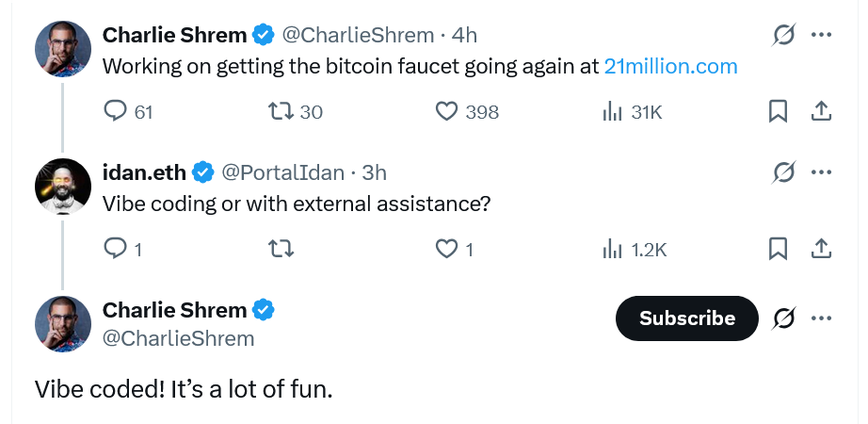Bookmark Charlie Shrem's first tweet
The height and width of the screenshot is (424, 868).
(778, 111)
